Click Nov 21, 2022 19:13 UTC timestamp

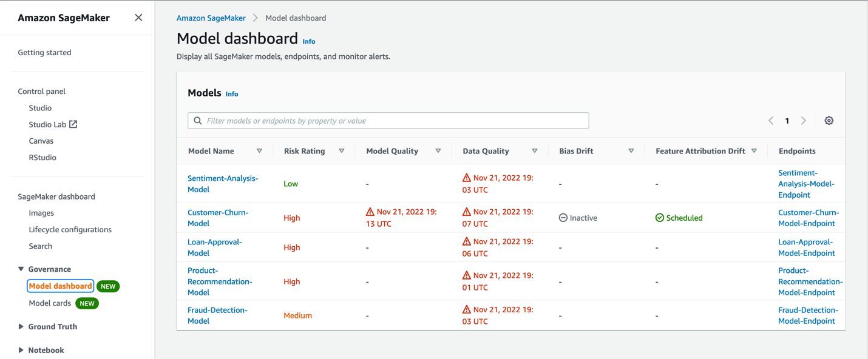click(401, 218)
